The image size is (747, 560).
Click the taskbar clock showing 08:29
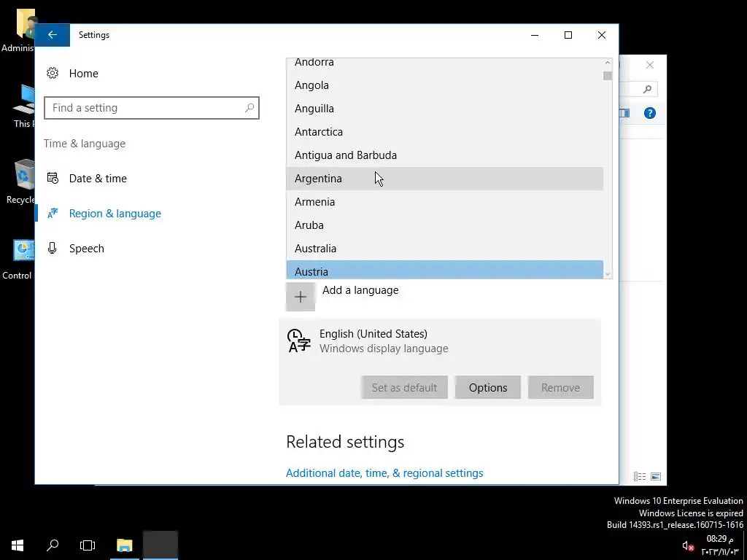pos(719,545)
